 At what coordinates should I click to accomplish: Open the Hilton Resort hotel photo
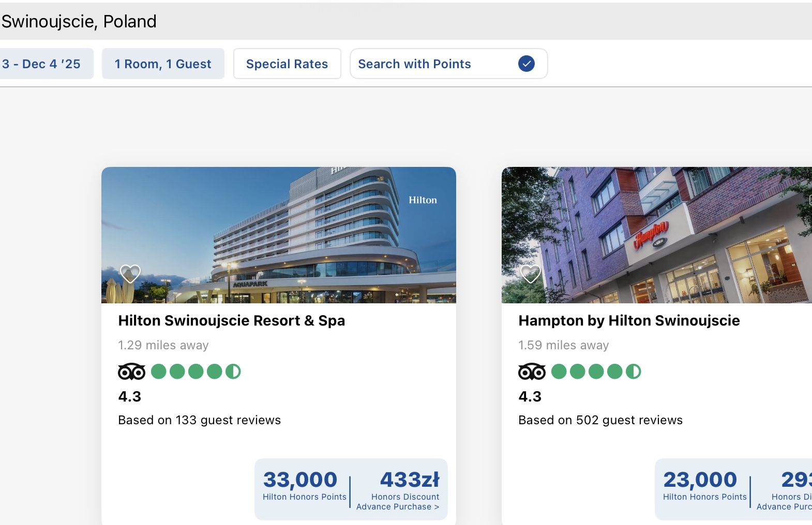[x=279, y=235]
